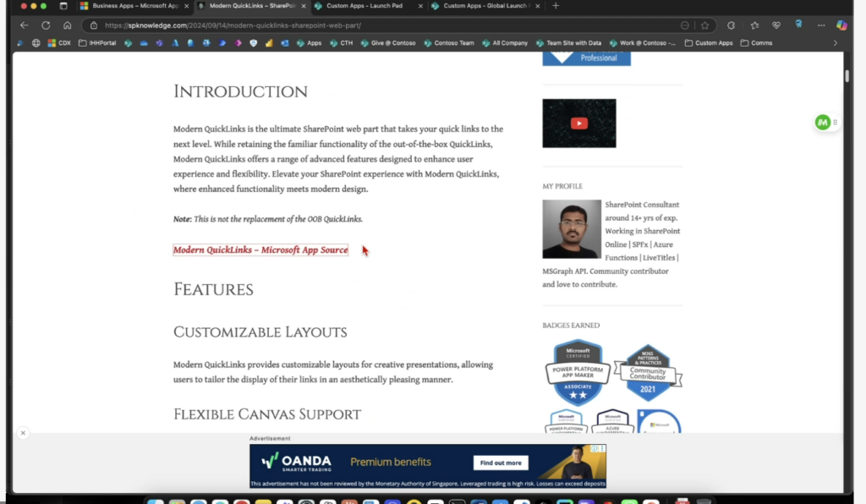Open the Power Automate bookmark icon

pyautogui.click(x=222, y=43)
